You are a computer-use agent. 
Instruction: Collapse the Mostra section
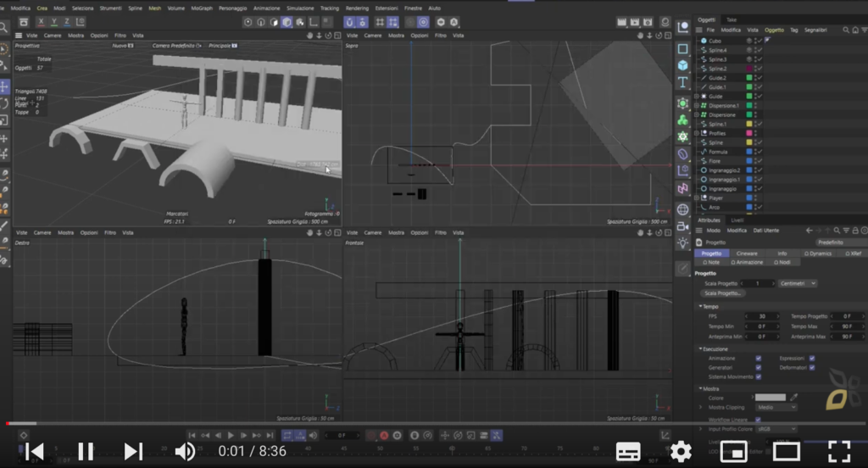(700, 389)
